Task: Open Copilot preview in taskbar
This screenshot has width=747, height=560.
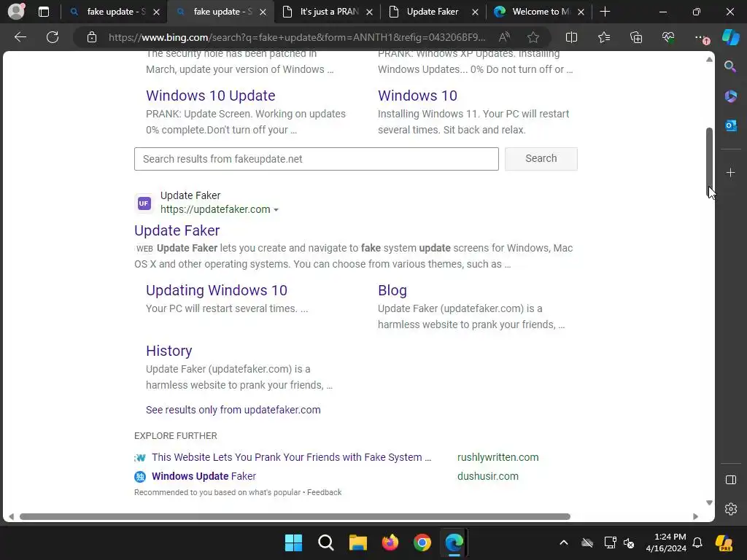Action: [724, 542]
